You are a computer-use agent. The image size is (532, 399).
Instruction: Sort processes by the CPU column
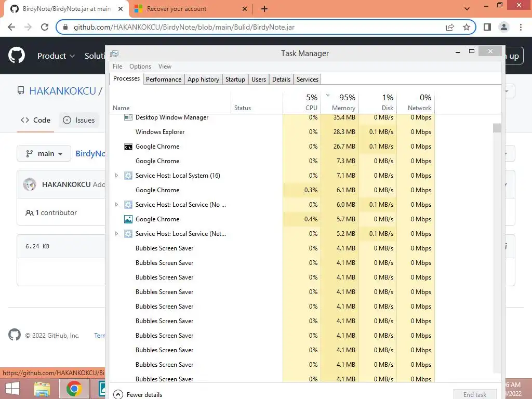pos(302,102)
